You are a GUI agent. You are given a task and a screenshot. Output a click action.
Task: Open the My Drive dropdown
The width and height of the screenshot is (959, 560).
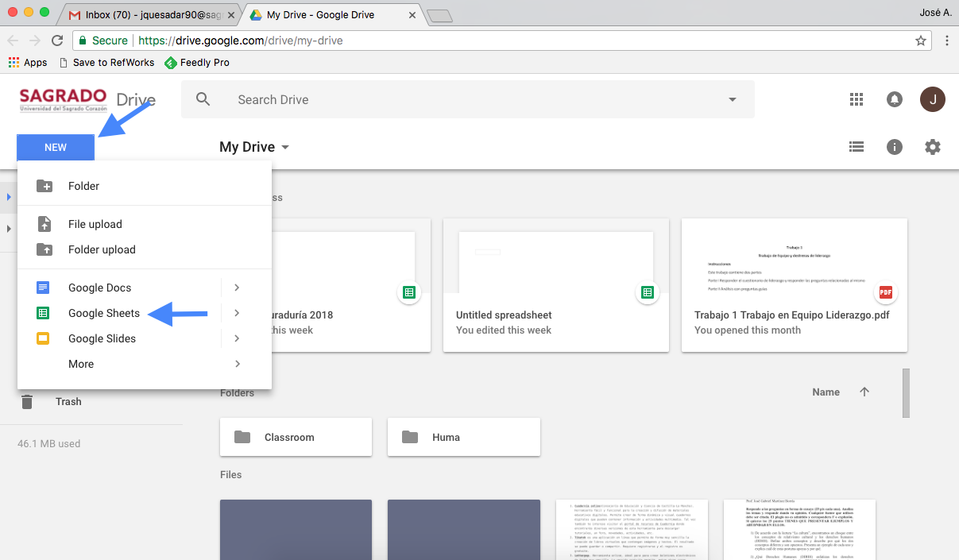pos(254,147)
